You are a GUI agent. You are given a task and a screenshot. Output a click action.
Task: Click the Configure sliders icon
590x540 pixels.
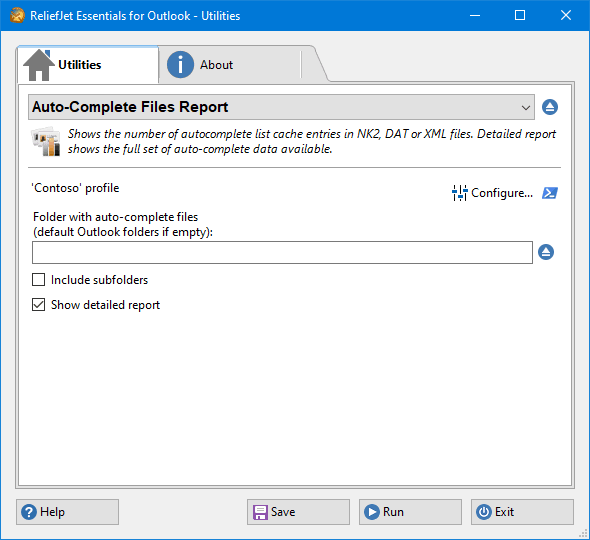(459, 193)
